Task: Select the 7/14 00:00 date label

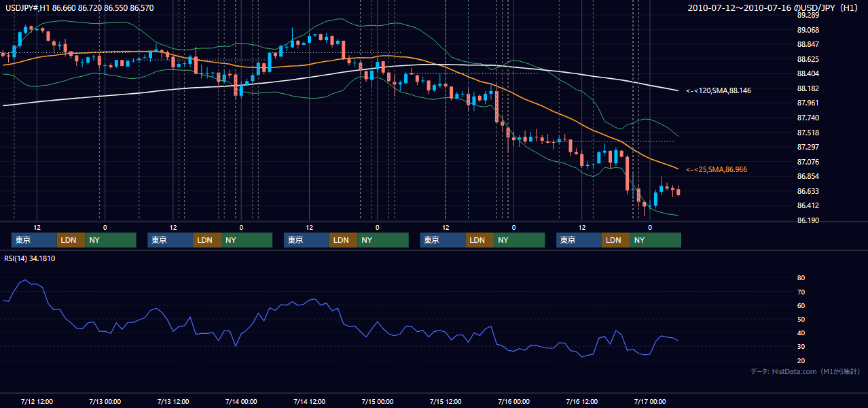Action: tap(241, 401)
